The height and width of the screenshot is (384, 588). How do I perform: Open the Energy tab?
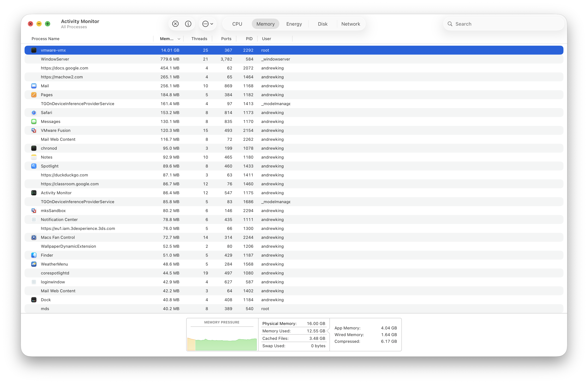[x=294, y=24]
